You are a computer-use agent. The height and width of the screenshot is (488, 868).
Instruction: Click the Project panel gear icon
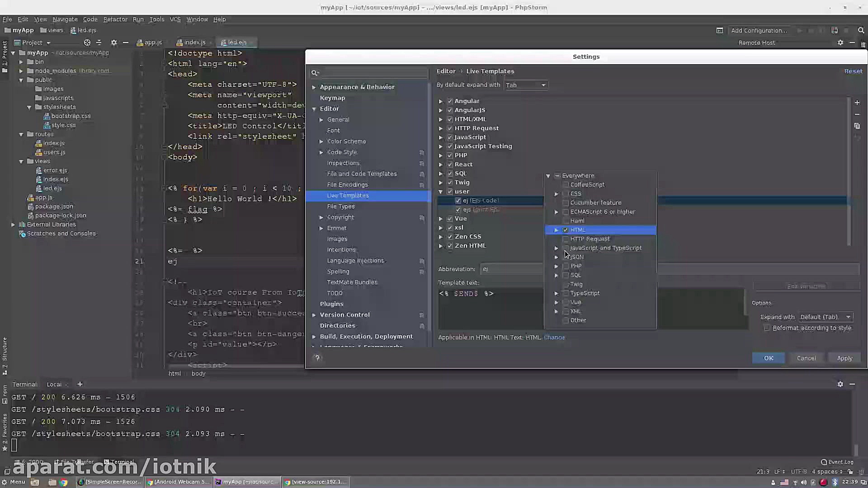pos(114,42)
